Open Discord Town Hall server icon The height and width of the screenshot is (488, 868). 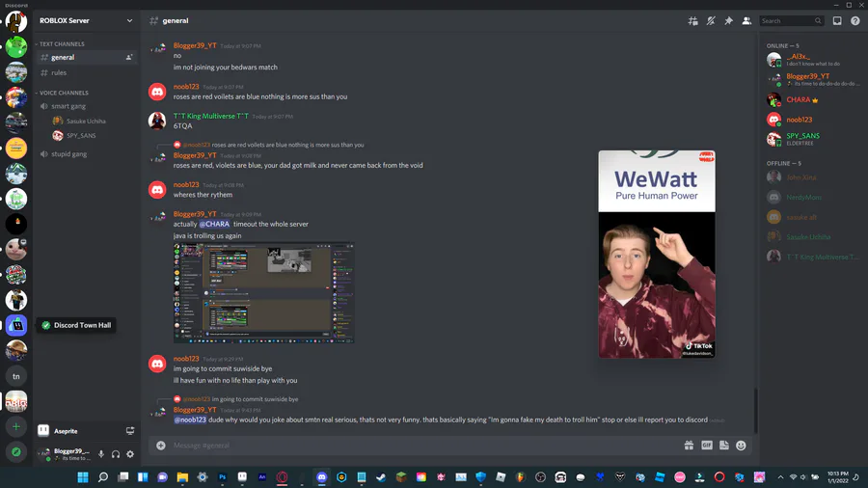point(16,325)
